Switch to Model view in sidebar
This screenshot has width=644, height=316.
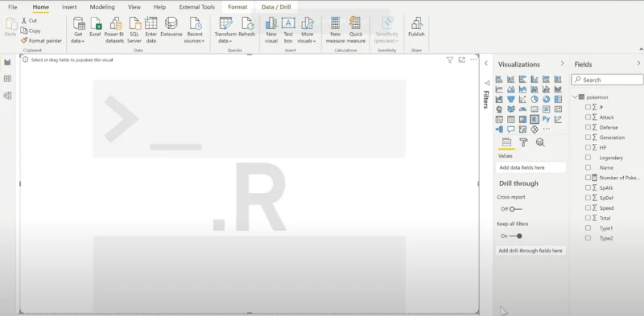[x=7, y=96]
